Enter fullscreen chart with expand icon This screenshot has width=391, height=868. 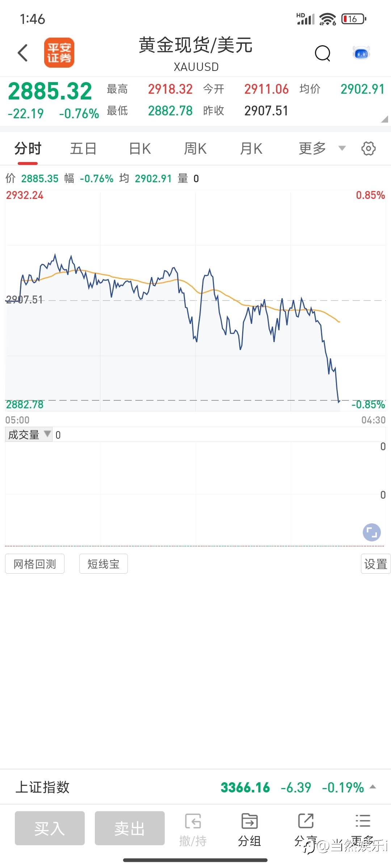click(x=372, y=532)
